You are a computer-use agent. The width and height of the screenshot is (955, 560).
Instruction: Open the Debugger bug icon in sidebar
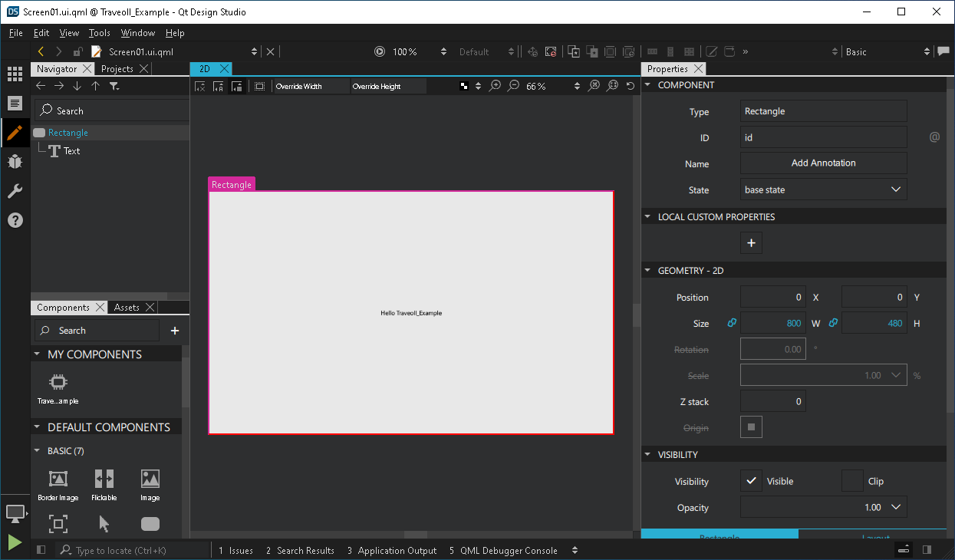pyautogui.click(x=15, y=162)
